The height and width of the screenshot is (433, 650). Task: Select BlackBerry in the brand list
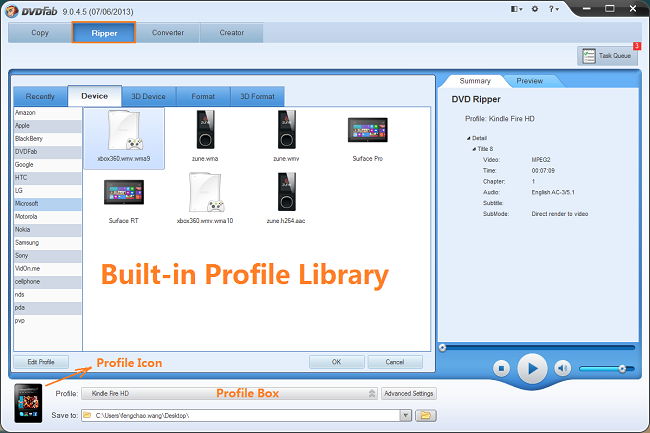(48, 139)
